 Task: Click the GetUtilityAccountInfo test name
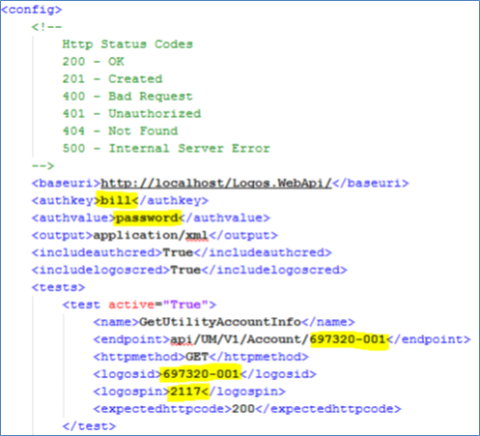(220, 322)
